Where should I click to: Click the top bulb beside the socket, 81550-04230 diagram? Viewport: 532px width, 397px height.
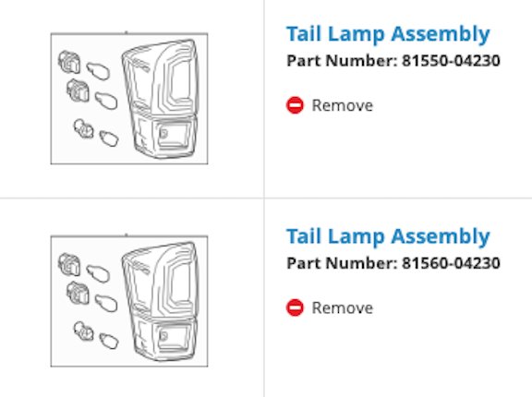tap(98, 71)
